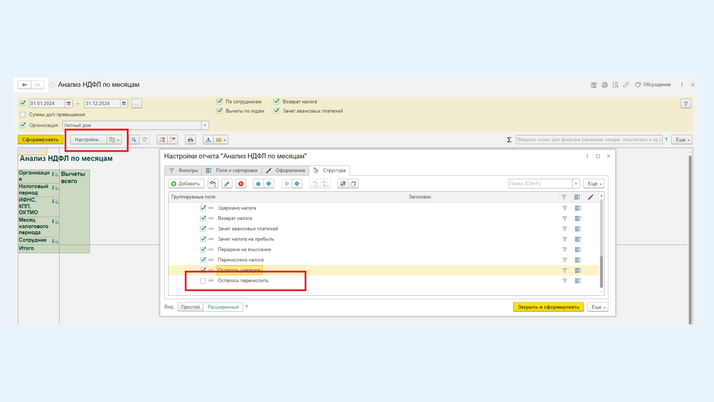Screen dimensions: 714x402
Task: Toggle the 'Суммы до/с превышения' checkbox
Action: [x=23, y=114]
